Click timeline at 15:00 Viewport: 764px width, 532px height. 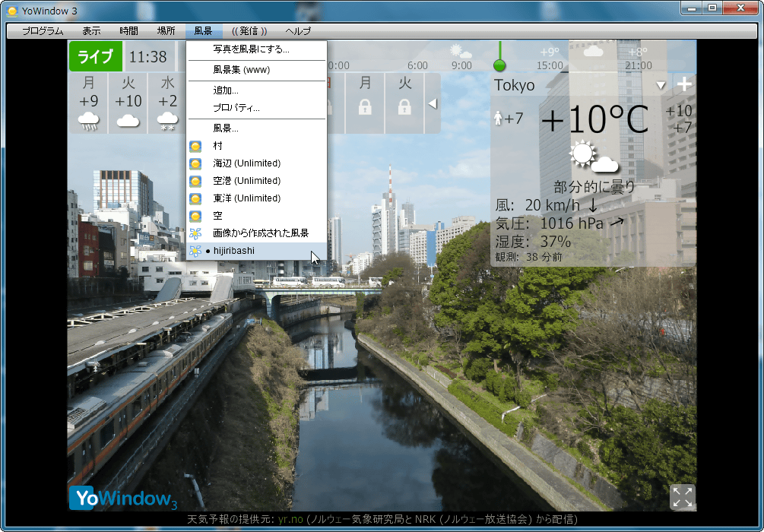coord(550,65)
